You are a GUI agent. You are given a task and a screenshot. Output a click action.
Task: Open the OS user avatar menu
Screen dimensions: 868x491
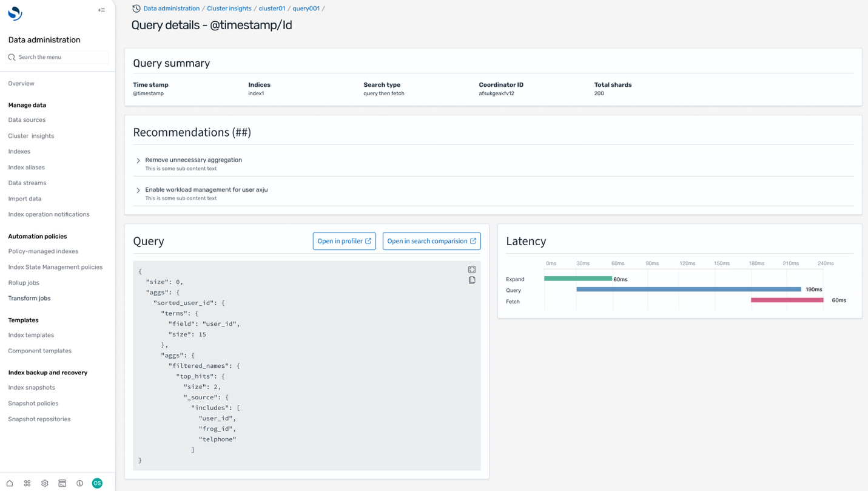(x=97, y=483)
